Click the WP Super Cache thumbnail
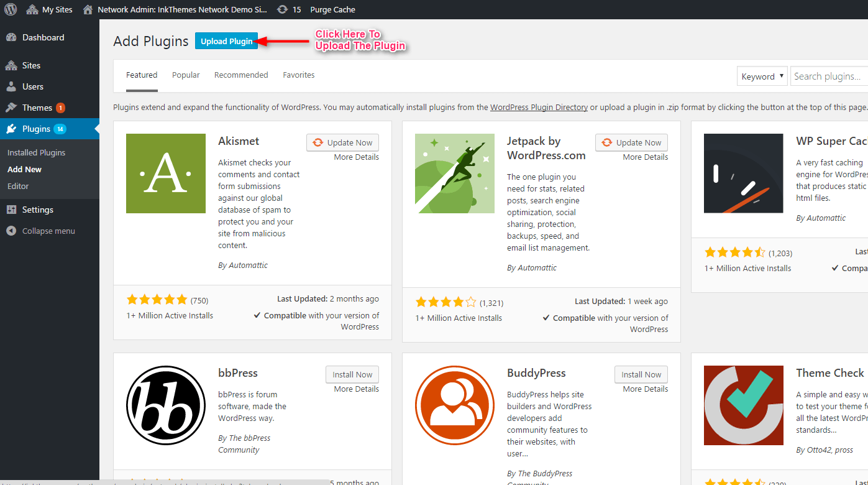This screenshot has height=485, width=868. pos(744,173)
